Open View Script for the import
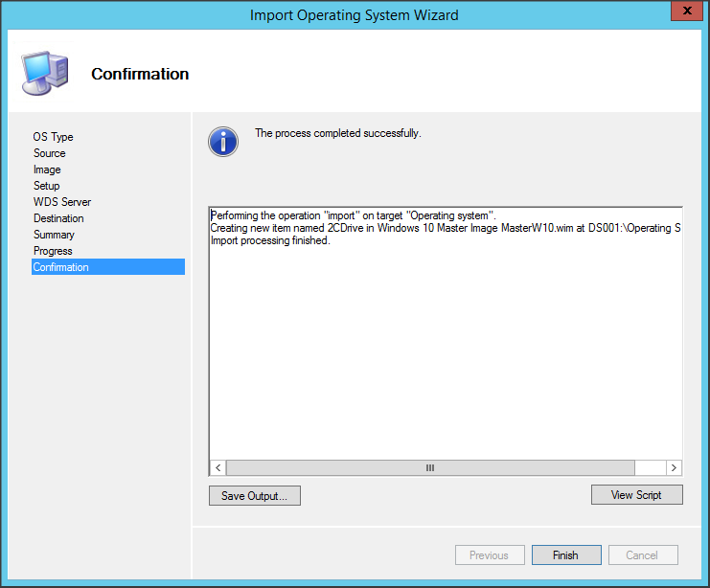This screenshot has width=710, height=588. click(x=637, y=495)
